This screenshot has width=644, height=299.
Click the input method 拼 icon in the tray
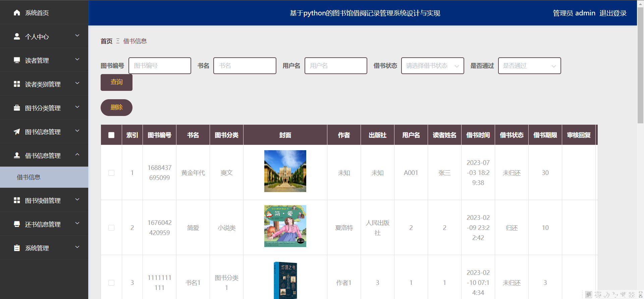[x=589, y=295]
